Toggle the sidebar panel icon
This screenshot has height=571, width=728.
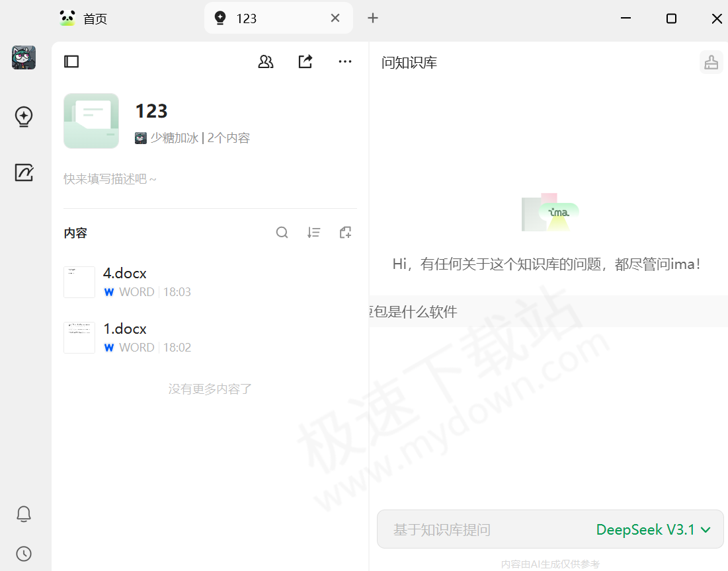(x=71, y=61)
